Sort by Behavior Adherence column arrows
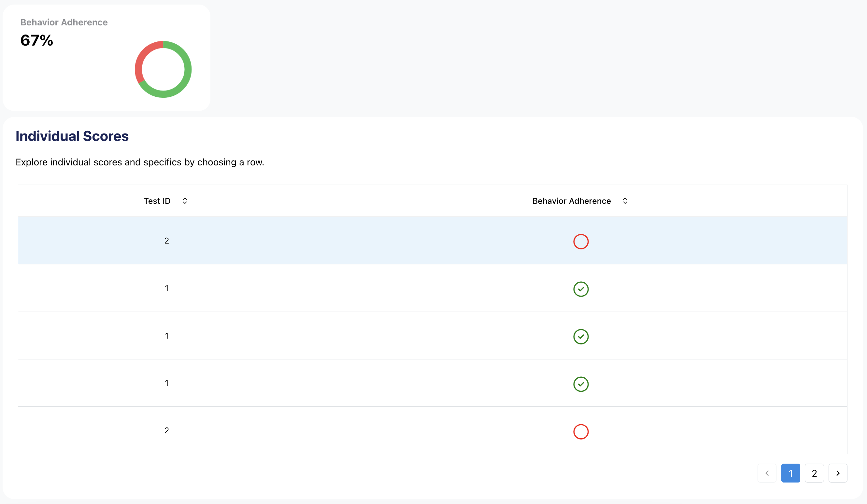Image resolution: width=867 pixels, height=504 pixels. coord(625,201)
